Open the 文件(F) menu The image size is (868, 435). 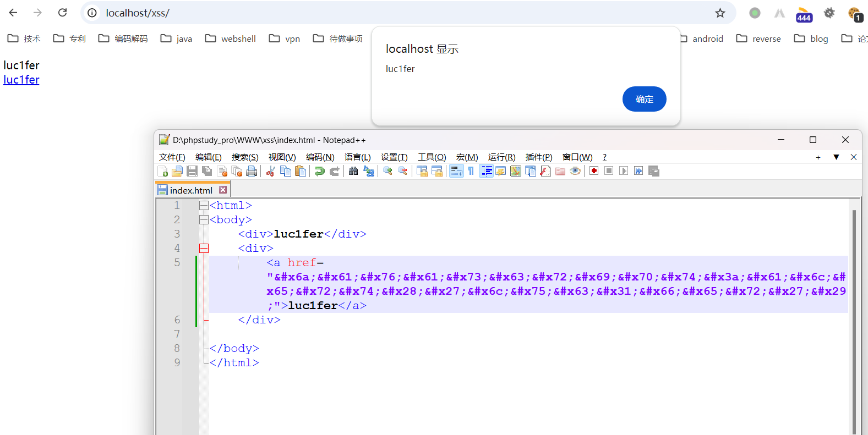click(172, 157)
